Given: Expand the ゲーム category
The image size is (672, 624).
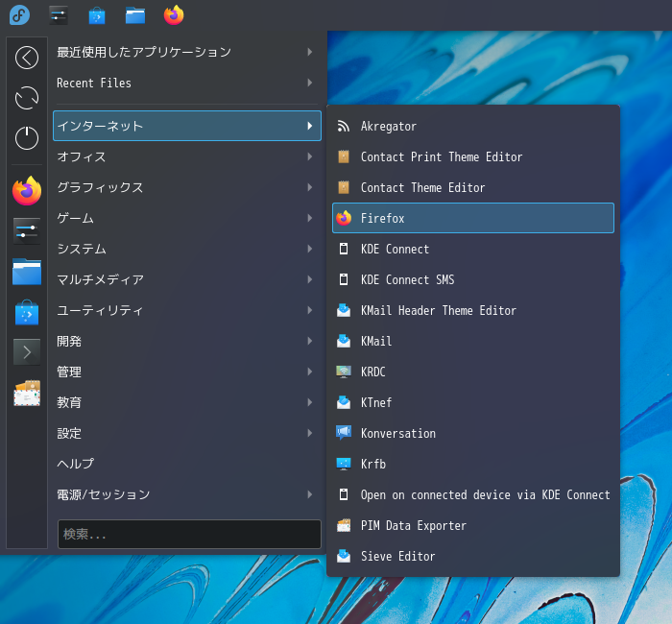Looking at the screenshot, I should (187, 218).
